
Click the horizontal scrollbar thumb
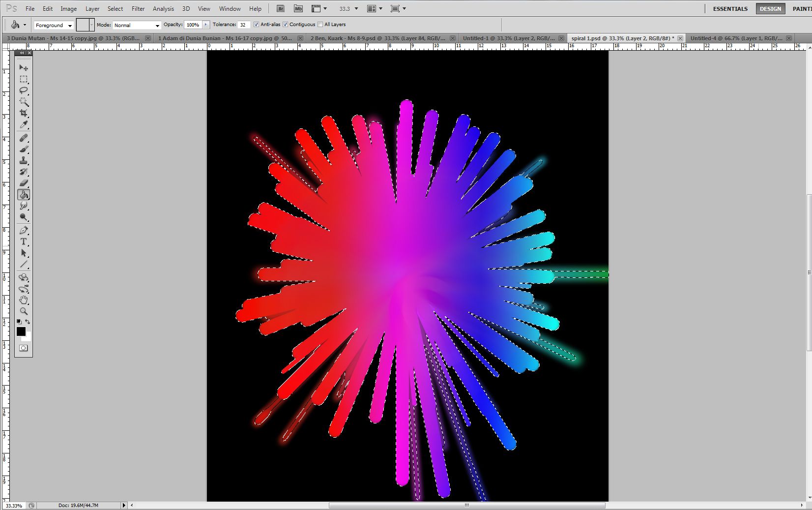(x=467, y=505)
